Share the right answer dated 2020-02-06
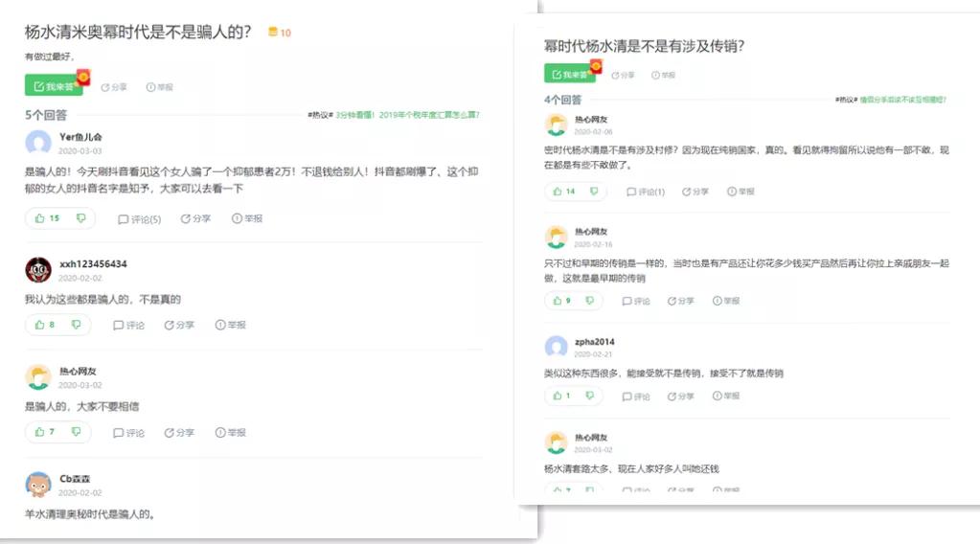Viewport: 980px width, 544px height. 695,192
